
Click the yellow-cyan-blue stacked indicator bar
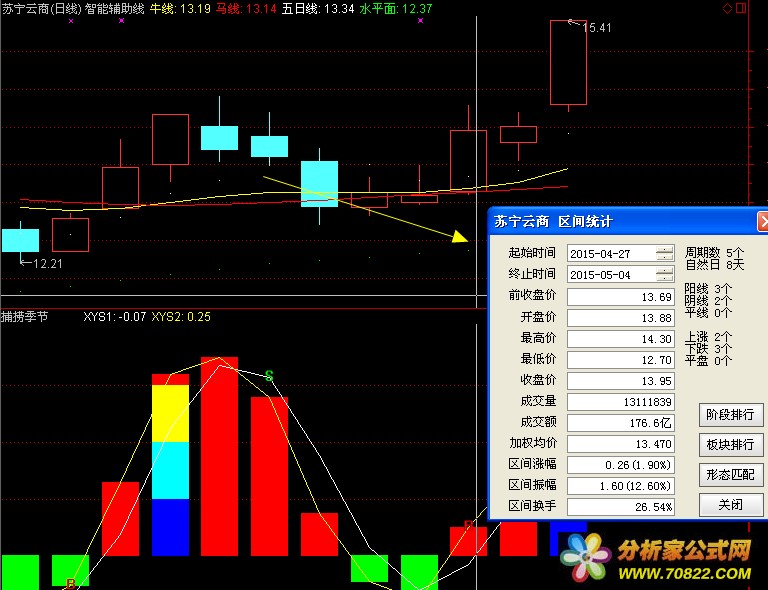170,465
